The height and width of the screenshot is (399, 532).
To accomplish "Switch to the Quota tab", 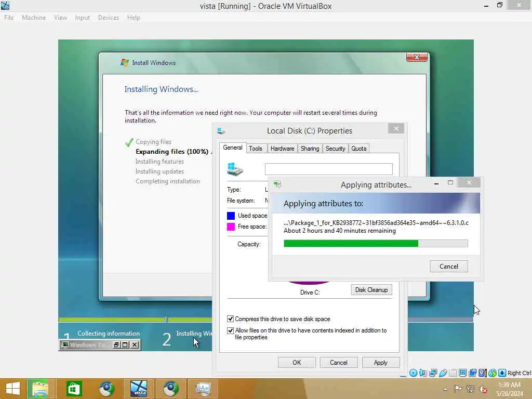I will 358,149.
